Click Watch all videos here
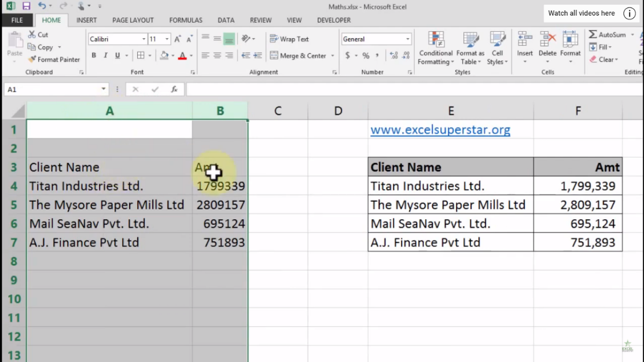This screenshot has height=362, width=644. point(581,13)
